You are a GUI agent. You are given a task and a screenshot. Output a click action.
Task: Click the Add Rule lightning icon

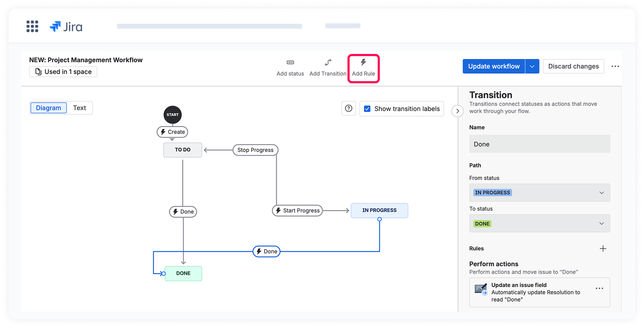click(363, 63)
